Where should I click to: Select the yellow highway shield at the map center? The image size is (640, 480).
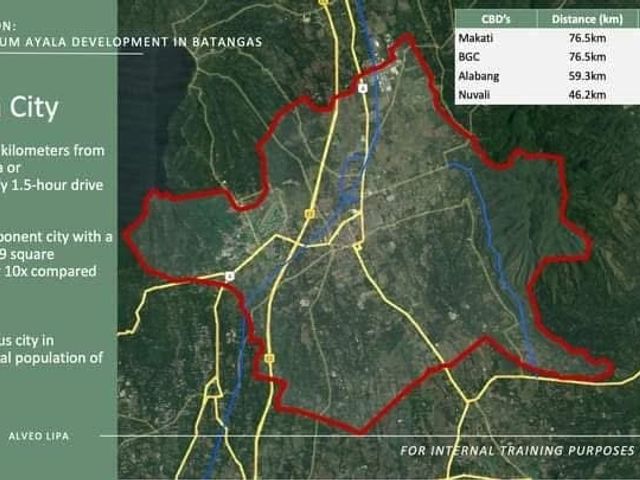pyautogui.click(x=310, y=213)
